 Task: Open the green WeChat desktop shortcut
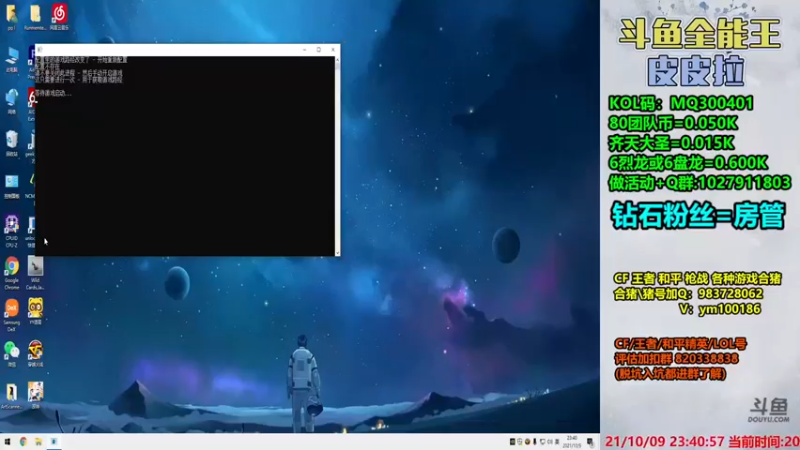pyautogui.click(x=12, y=354)
